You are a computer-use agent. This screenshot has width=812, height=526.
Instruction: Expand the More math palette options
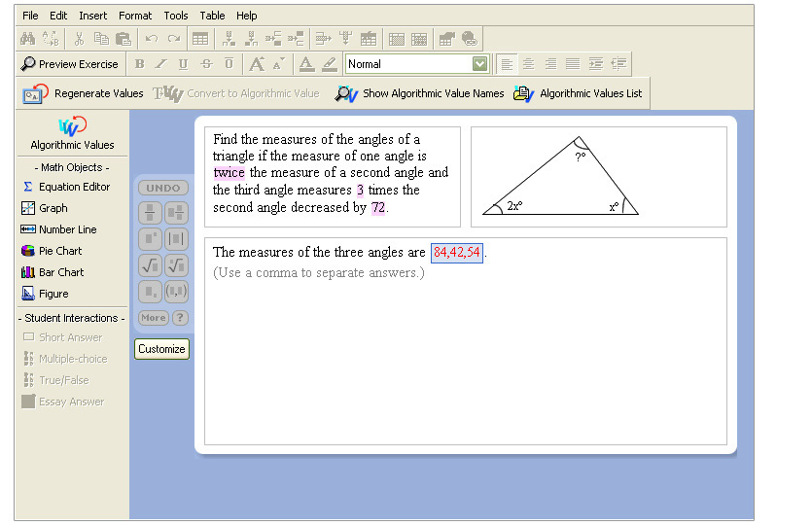tap(154, 318)
